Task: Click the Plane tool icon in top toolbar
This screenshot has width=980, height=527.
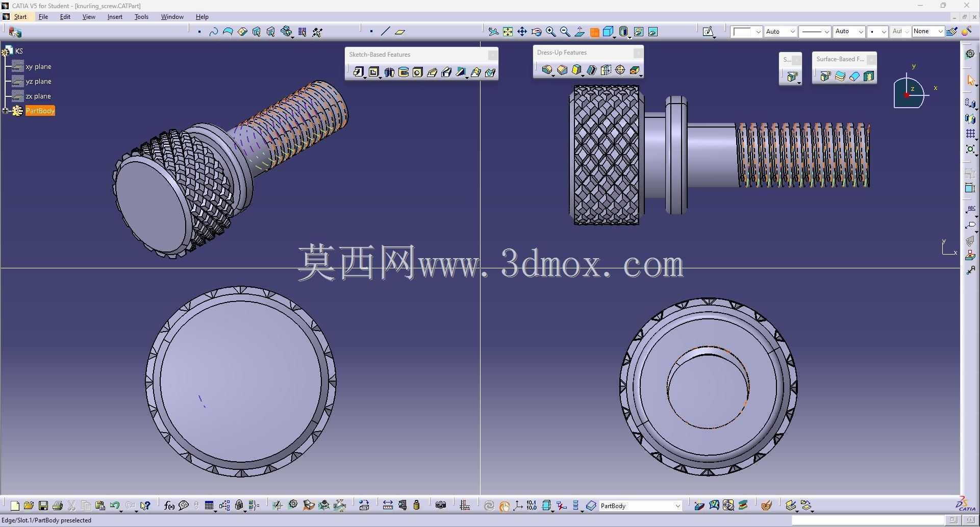Action: click(x=400, y=32)
